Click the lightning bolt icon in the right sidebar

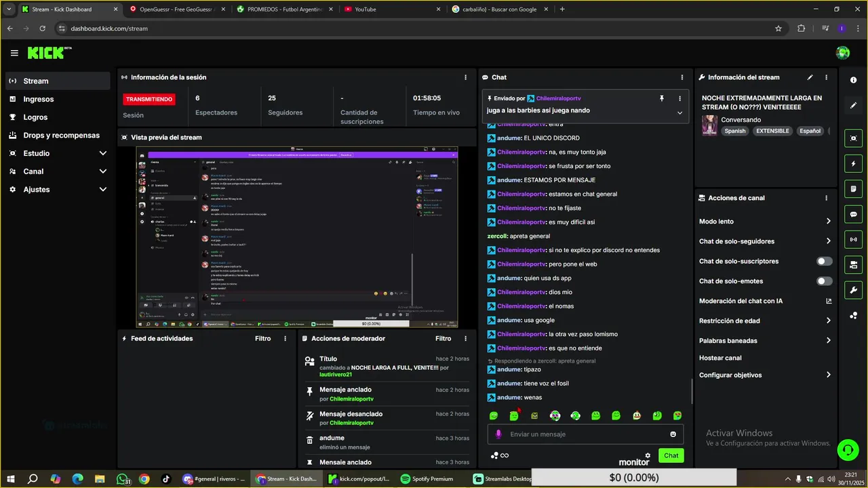pos(853,164)
